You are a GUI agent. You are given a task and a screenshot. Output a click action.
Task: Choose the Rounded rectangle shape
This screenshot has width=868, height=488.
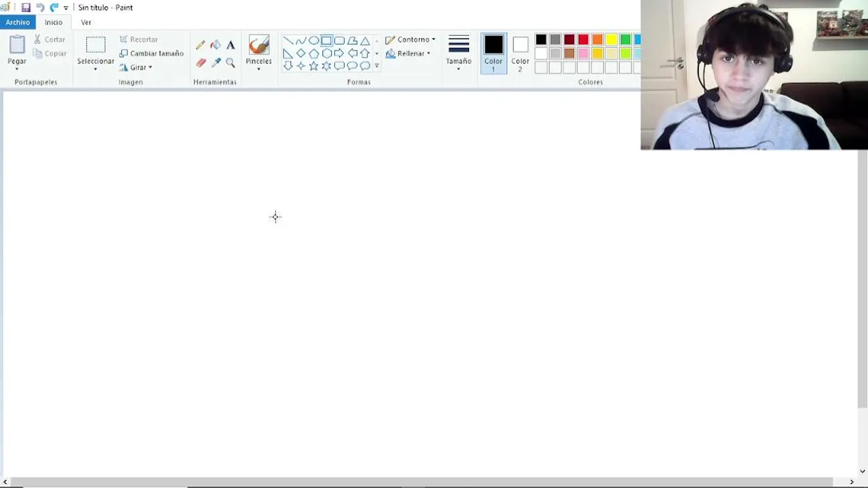click(340, 41)
